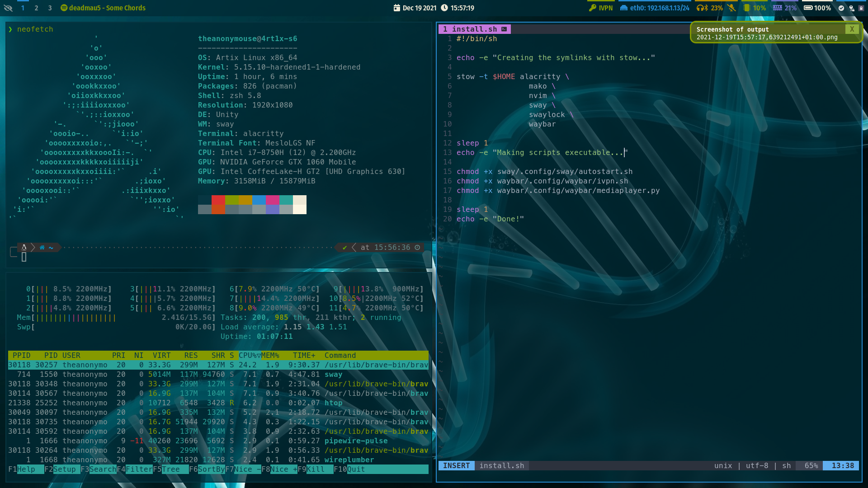
Task: Click the CPU chip icon showing 10%
Action: (x=747, y=8)
